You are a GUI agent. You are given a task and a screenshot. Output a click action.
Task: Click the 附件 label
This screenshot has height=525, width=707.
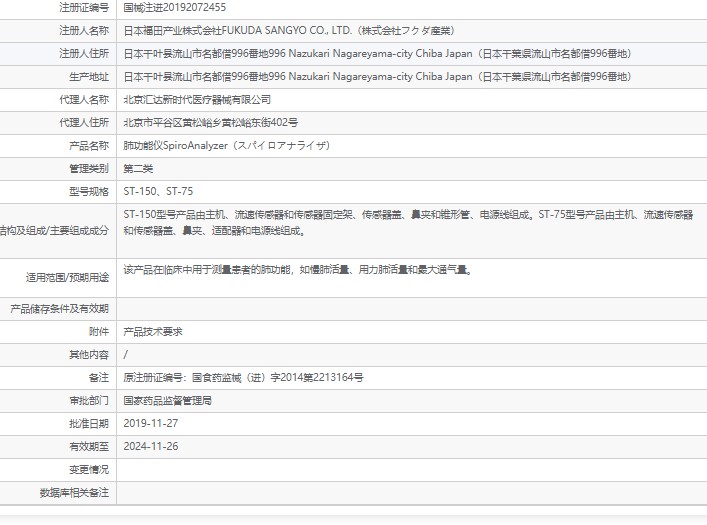pyautogui.click(x=99, y=332)
